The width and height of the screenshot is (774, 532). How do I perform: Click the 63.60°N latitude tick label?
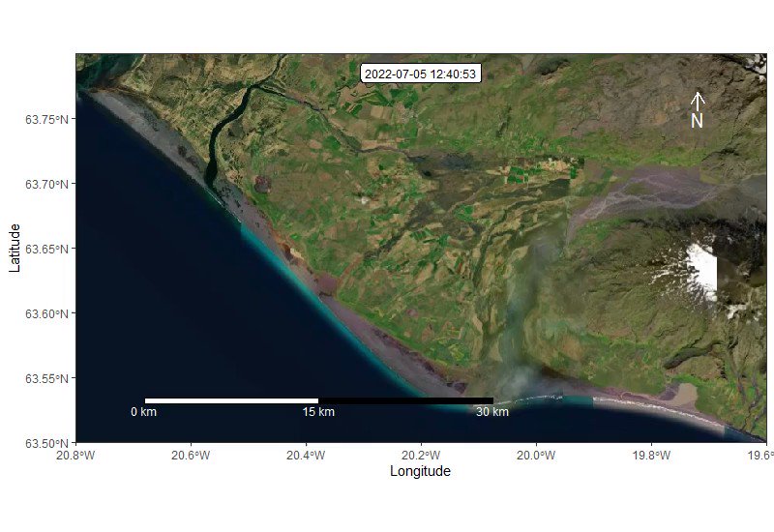coord(46,313)
